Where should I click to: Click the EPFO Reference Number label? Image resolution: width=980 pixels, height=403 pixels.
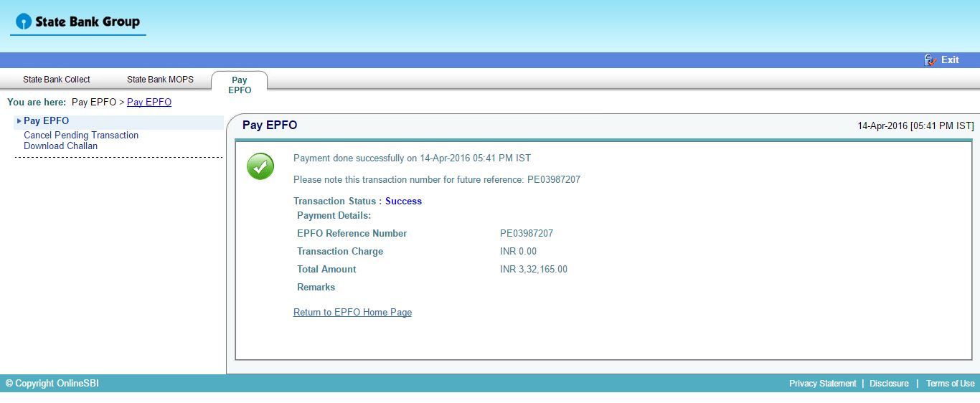point(352,234)
